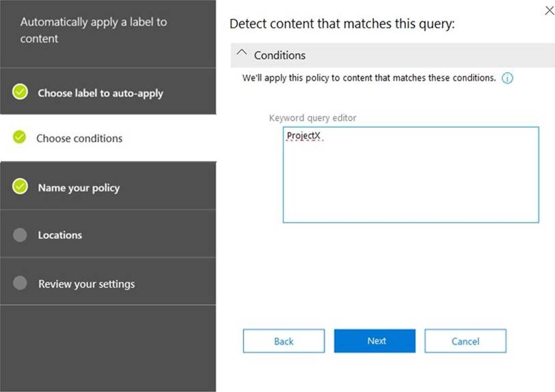Click the green checkmark beside Choose label to auto-apply
The image size is (555, 392).
(x=20, y=92)
